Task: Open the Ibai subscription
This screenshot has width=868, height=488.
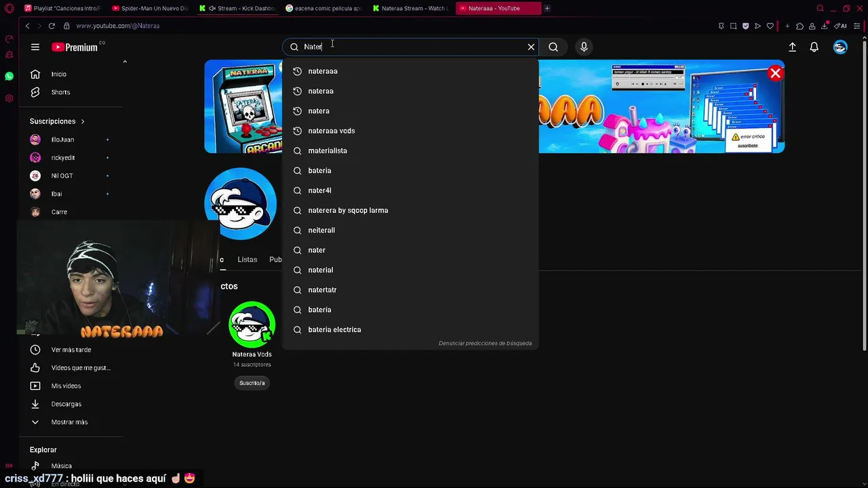Action: coord(71,194)
